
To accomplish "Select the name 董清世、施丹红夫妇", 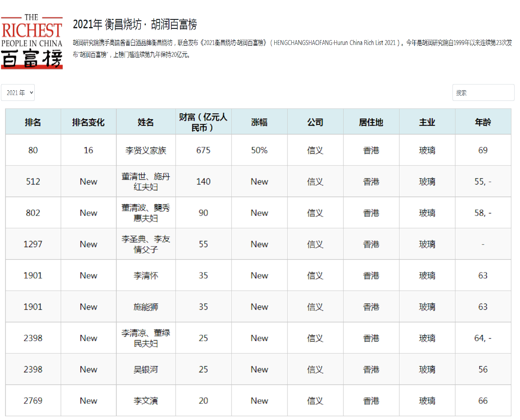I will (x=146, y=181).
